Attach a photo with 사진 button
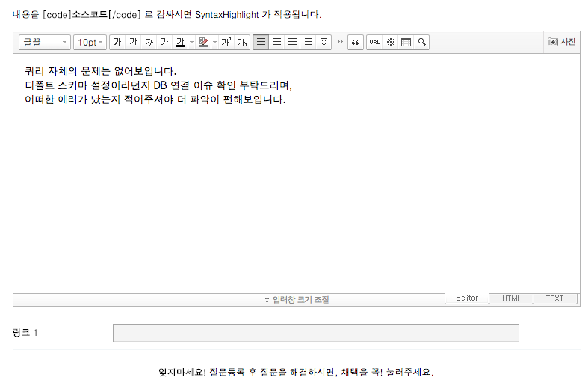The image size is (588, 386). tap(561, 42)
